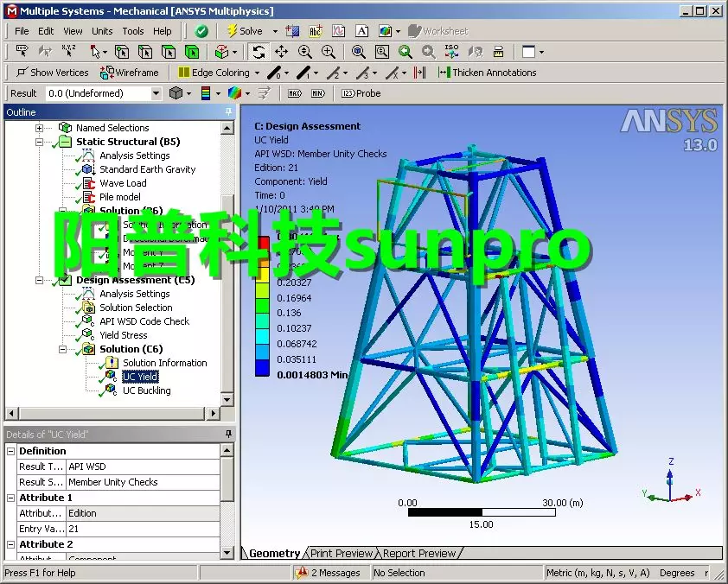Open the Help menu

tap(162, 31)
